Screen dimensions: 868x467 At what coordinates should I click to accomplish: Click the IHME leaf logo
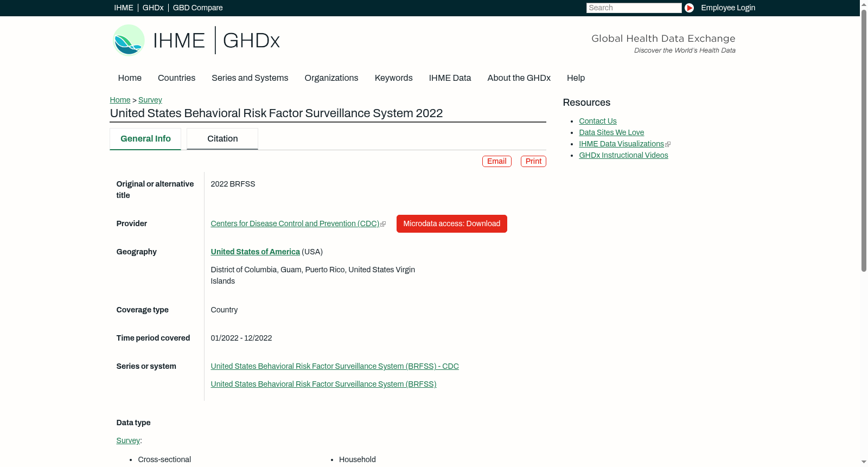(x=129, y=40)
